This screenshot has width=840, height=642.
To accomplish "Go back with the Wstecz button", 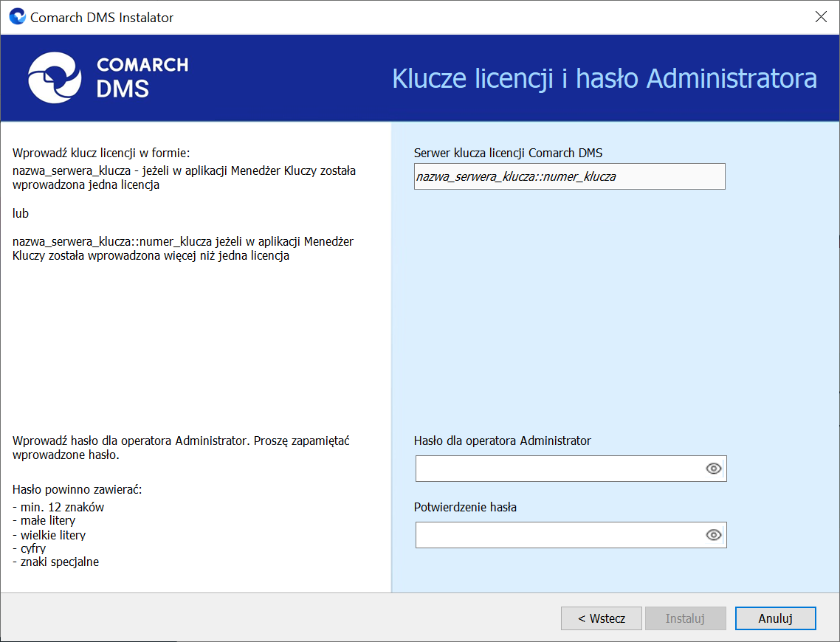I will pyautogui.click(x=601, y=618).
